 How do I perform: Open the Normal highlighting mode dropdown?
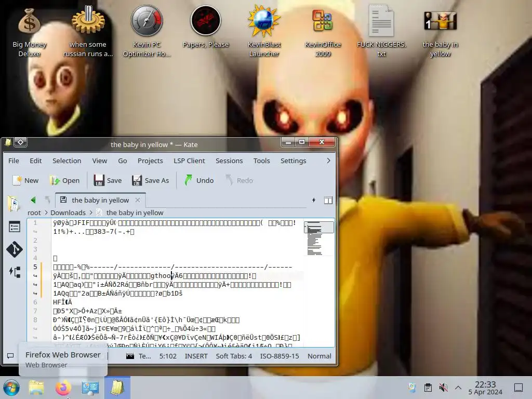coord(320,356)
